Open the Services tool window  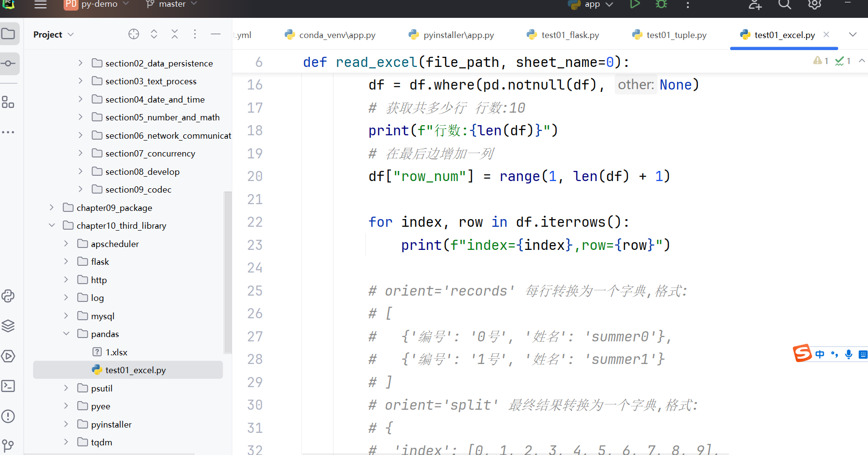tap(8, 356)
